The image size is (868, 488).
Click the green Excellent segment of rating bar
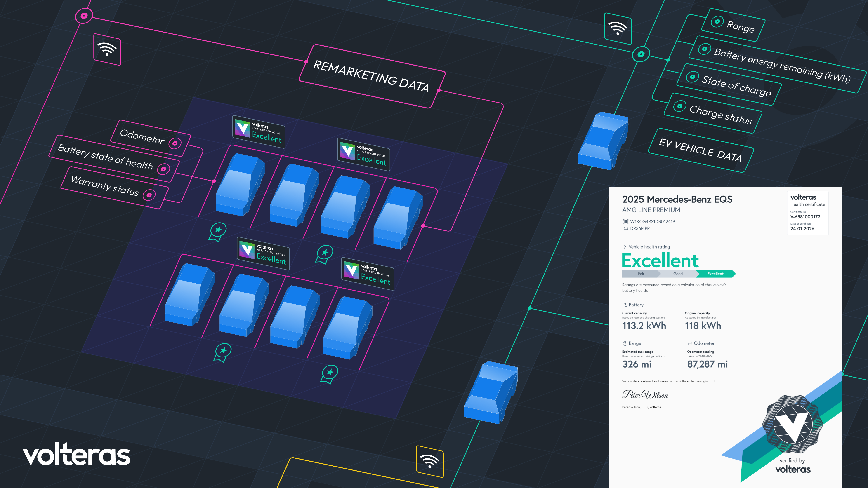[716, 274]
